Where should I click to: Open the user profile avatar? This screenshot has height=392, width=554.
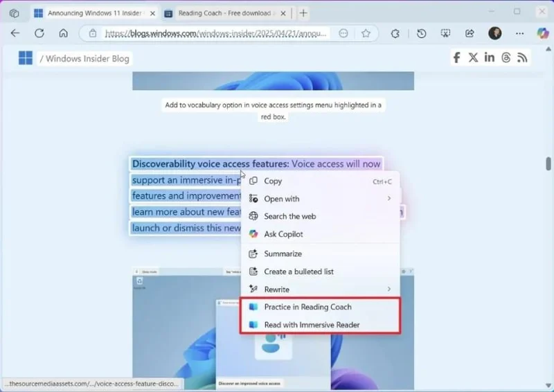[x=494, y=33]
